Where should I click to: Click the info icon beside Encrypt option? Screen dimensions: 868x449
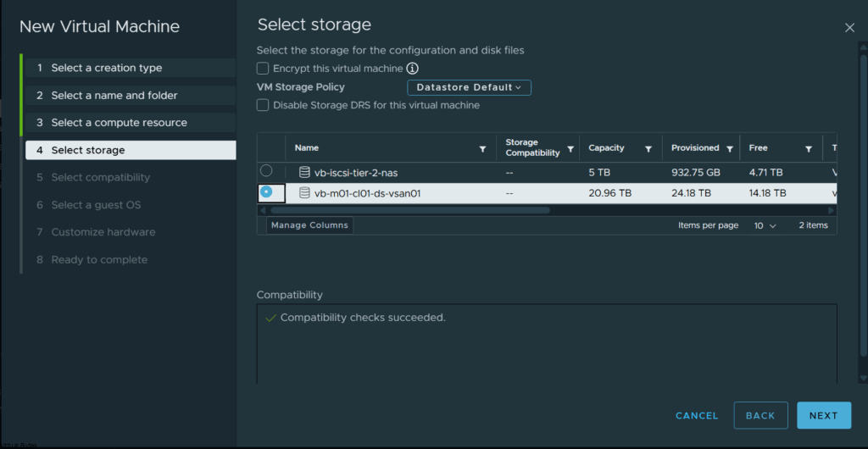tap(413, 69)
